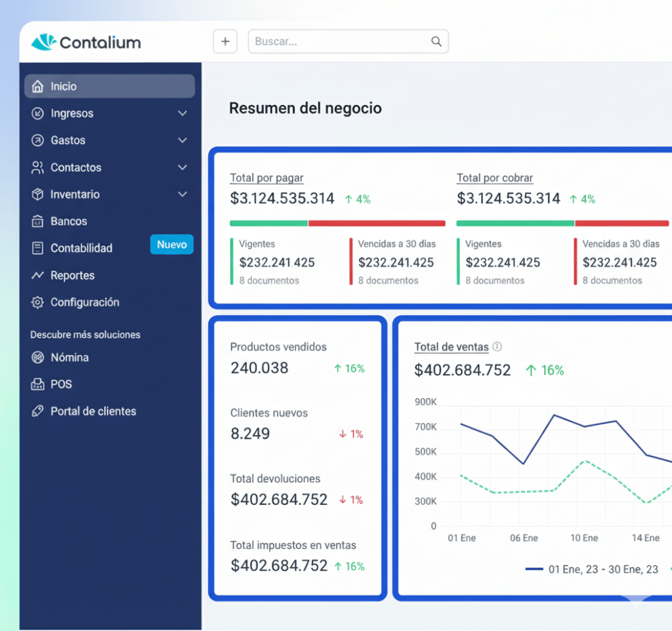The width and height of the screenshot is (672, 631).
Task: Go to Inicio in the sidebar
Action: click(x=64, y=87)
